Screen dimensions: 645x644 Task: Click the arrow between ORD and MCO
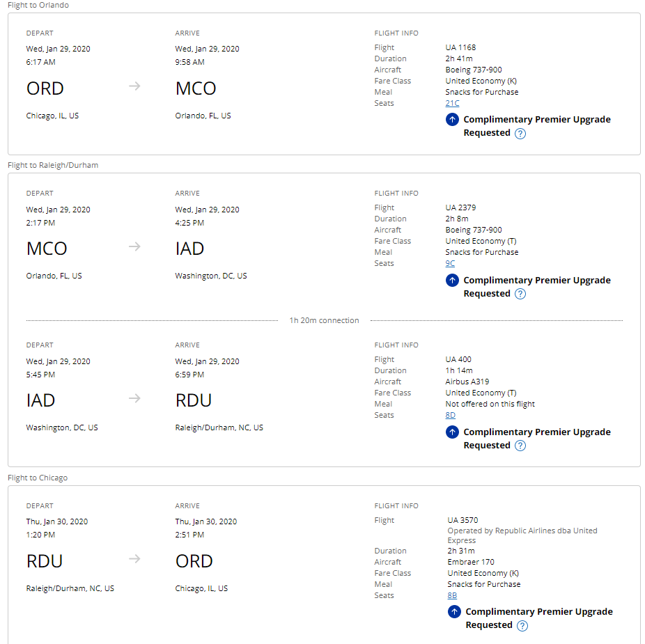(x=135, y=86)
